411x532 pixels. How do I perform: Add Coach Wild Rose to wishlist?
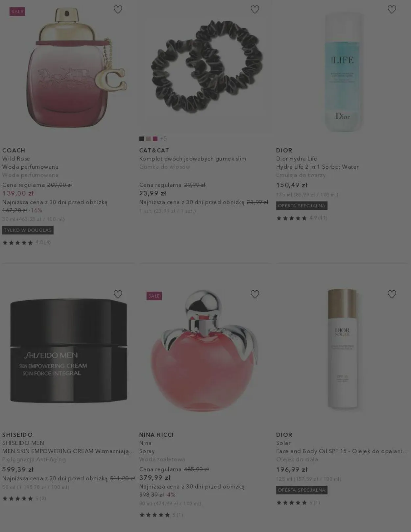pos(118,10)
